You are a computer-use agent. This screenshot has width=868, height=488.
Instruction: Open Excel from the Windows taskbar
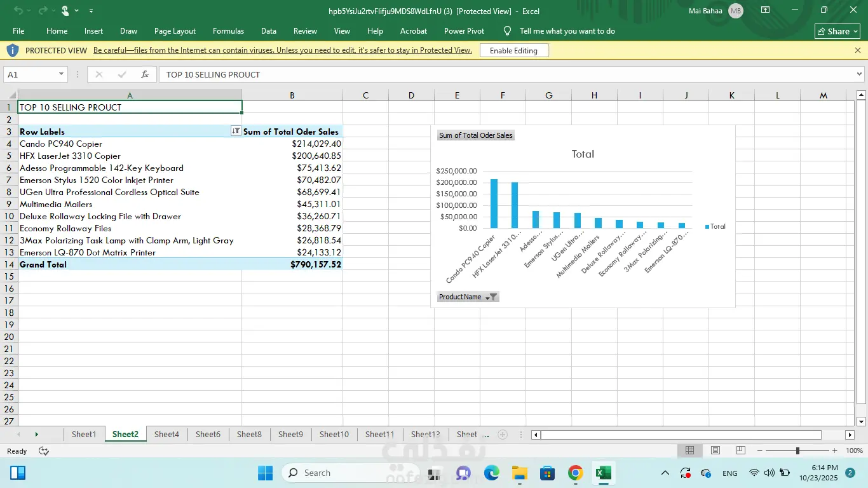pyautogui.click(x=603, y=473)
